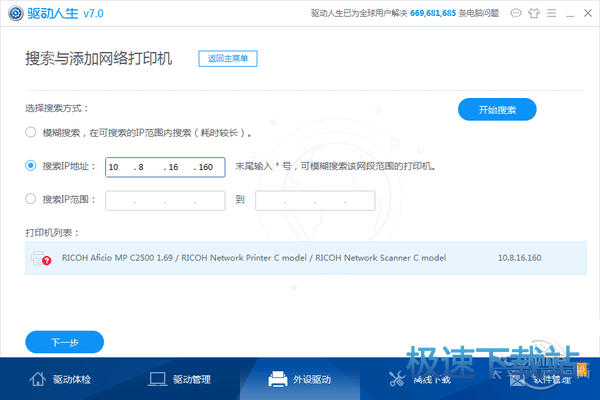Click the wrench-and-scissors icon in the bottom bar
Screen dimensions: 600x400
397,379
